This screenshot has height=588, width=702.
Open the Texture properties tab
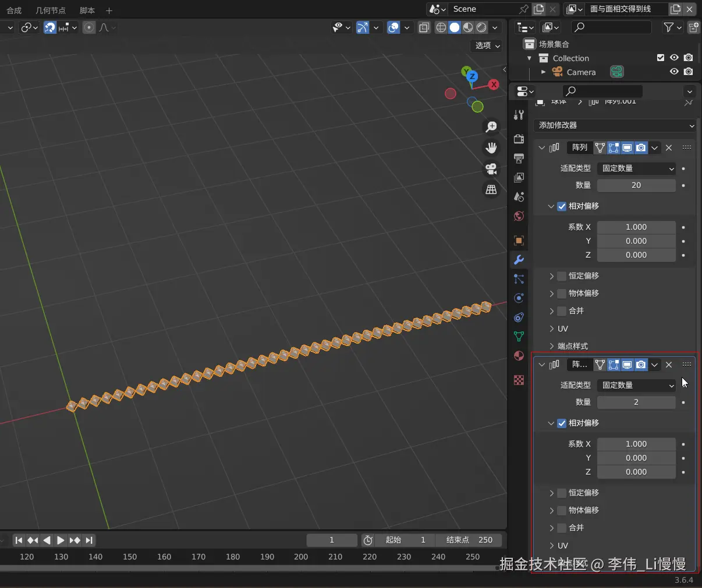tap(519, 380)
